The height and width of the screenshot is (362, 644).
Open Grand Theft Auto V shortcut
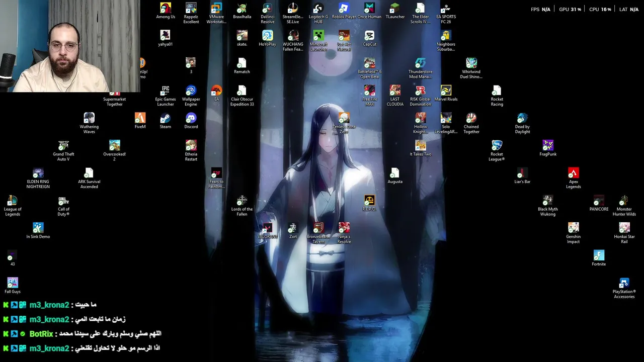(x=63, y=151)
